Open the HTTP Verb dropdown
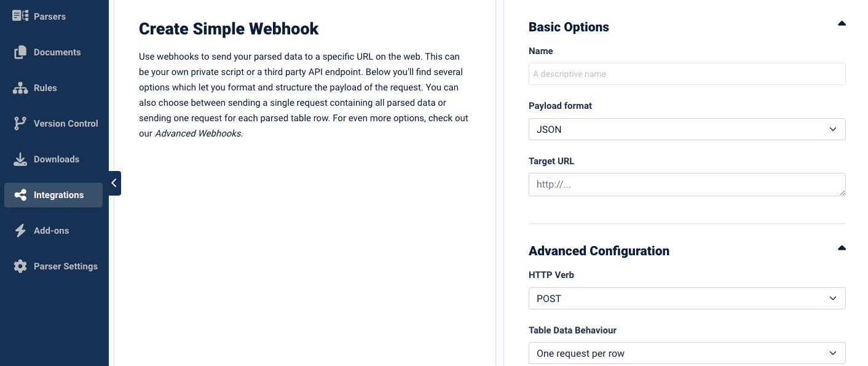Image resolution: width=868 pixels, height=366 pixels. pyautogui.click(x=687, y=298)
